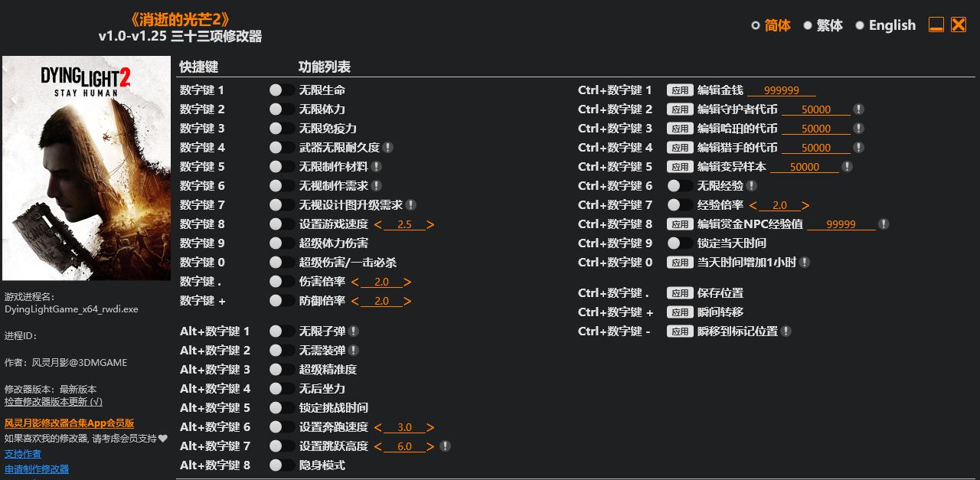Increase 设置游戏速度 value with right arrow
The image size is (980, 480).
point(431,225)
